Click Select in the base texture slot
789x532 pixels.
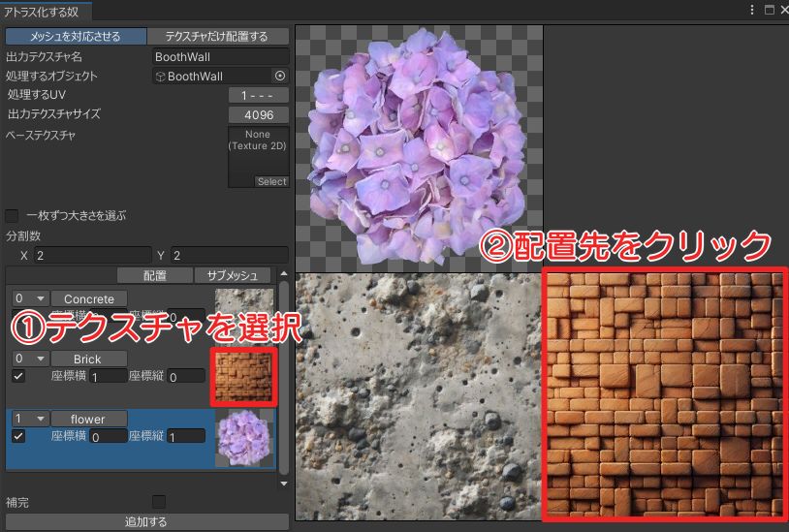[x=271, y=181]
